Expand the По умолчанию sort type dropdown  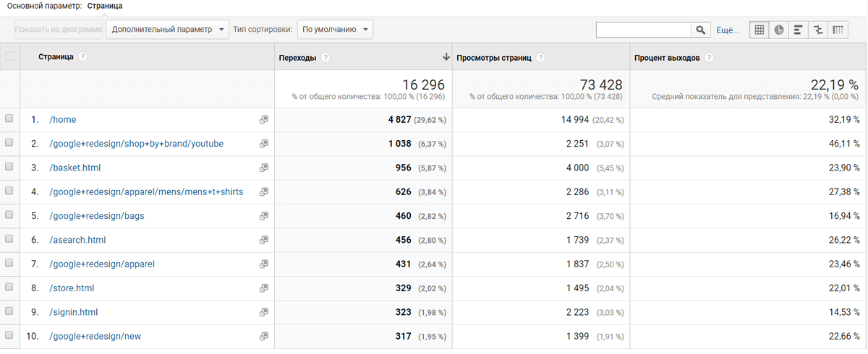tap(335, 30)
